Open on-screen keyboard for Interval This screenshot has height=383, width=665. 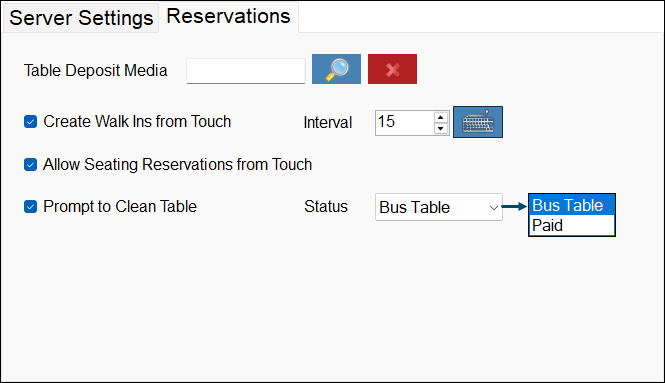click(478, 122)
